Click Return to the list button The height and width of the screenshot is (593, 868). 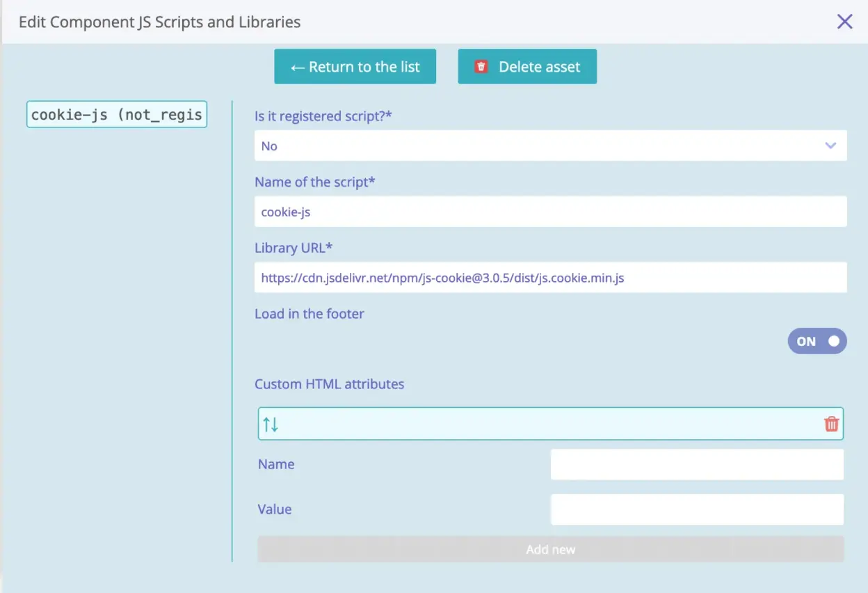click(x=355, y=67)
